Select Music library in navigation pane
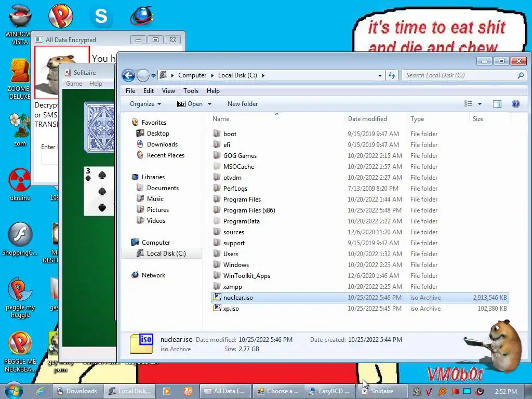Image resolution: width=532 pixels, height=399 pixels. click(155, 199)
